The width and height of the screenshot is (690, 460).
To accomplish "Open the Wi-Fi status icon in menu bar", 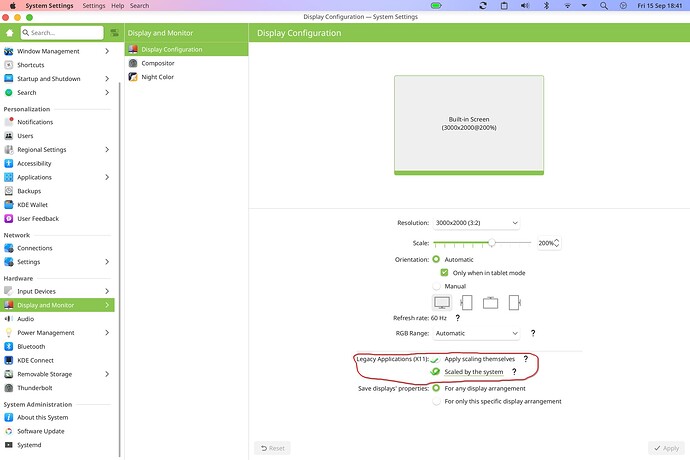I will click(x=567, y=6).
